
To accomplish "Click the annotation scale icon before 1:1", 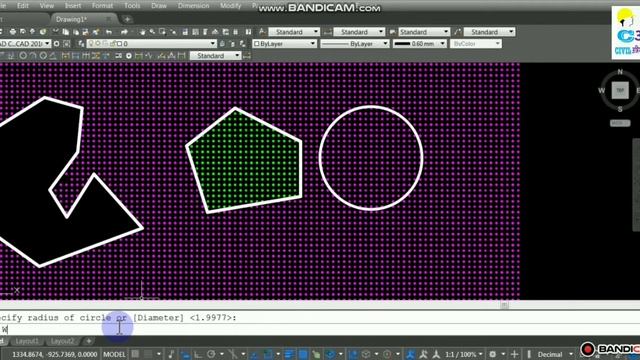I will 436,354.
